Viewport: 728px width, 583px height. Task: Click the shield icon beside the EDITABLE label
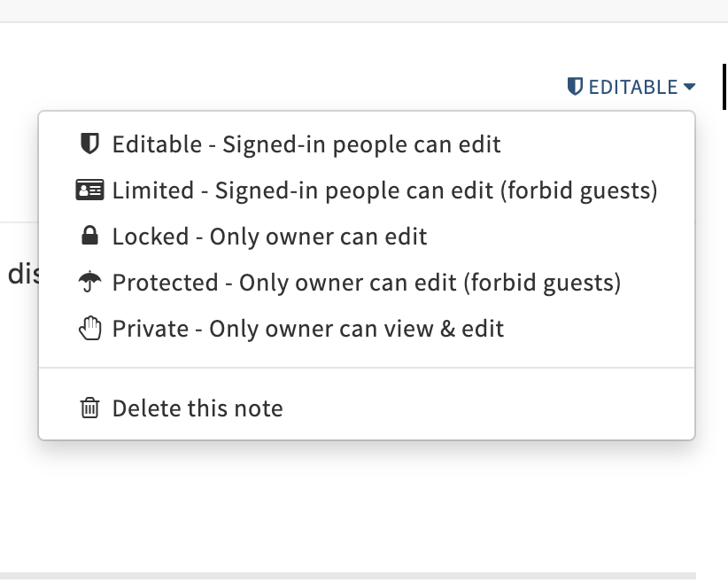click(x=576, y=86)
